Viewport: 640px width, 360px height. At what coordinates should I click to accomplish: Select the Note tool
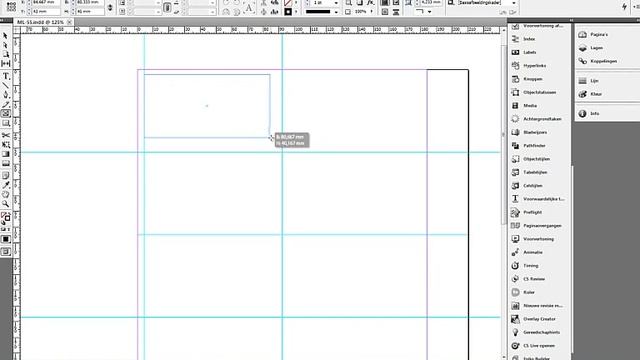[x=5, y=176]
